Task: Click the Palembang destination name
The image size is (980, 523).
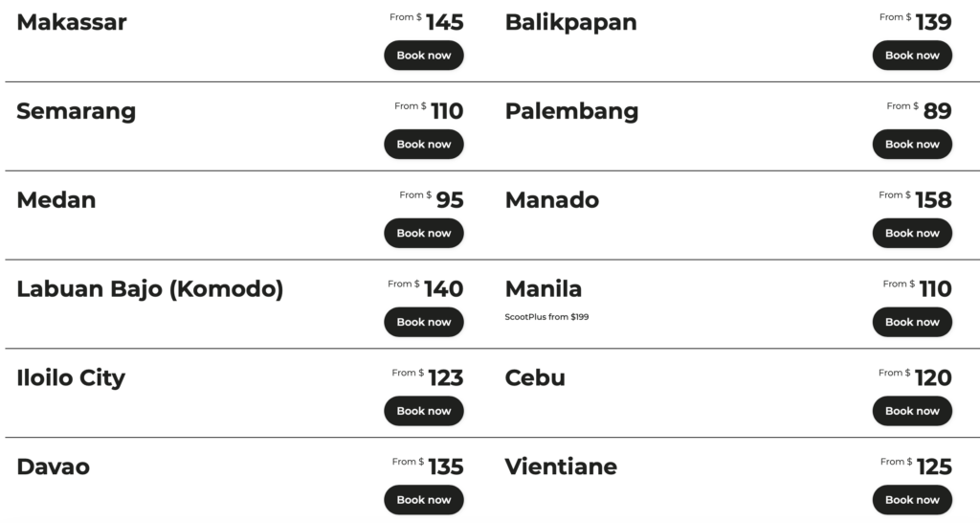Action: coord(571,111)
